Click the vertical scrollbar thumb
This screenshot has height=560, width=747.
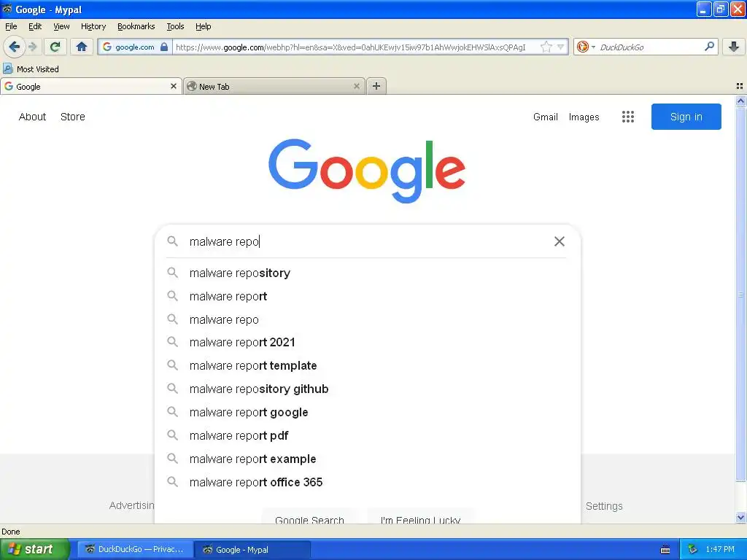(x=741, y=295)
